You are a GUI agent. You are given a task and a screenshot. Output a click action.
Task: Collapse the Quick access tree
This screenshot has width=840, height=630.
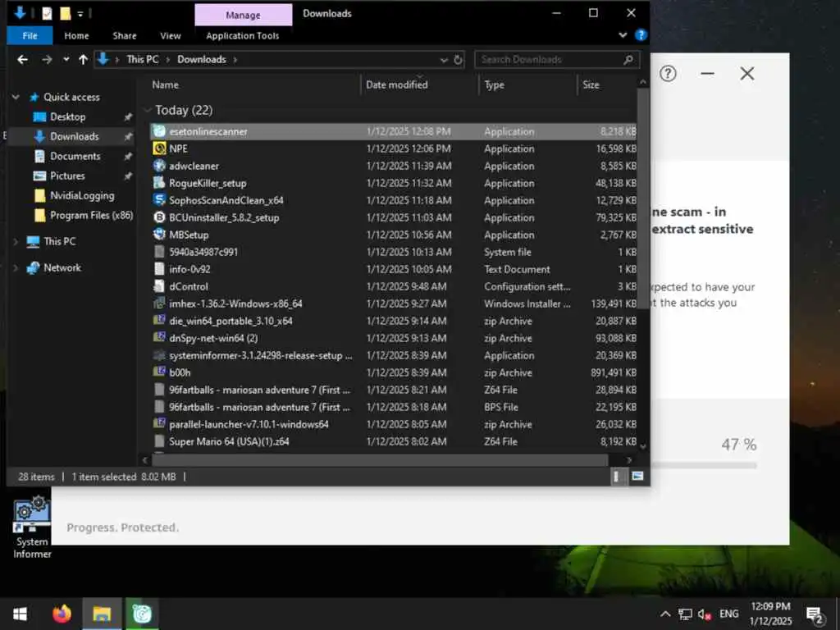pos(16,97)
